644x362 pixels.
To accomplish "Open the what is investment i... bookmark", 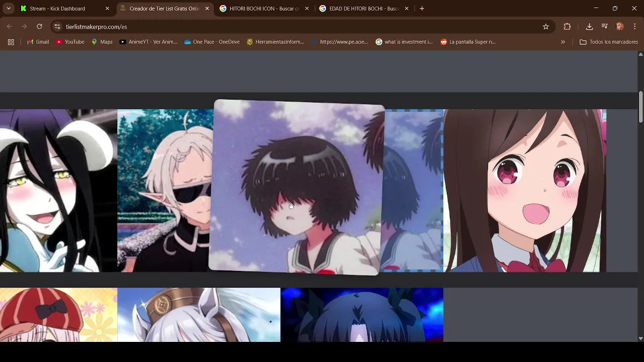I will tap(404, 42).
